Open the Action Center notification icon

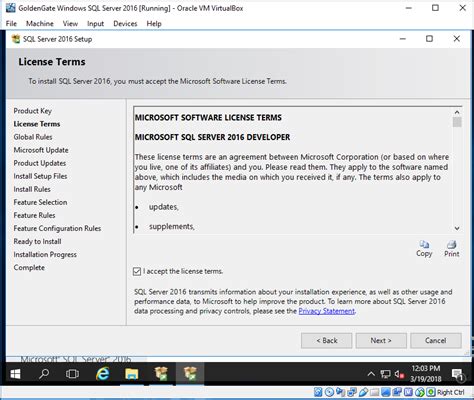pos(458,375)
